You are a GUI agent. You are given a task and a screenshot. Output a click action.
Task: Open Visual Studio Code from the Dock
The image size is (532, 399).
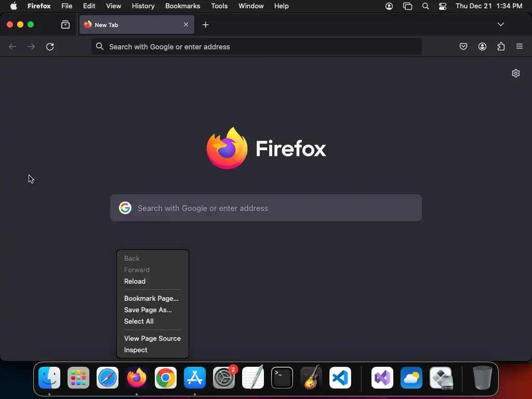(x=340, y=377)
